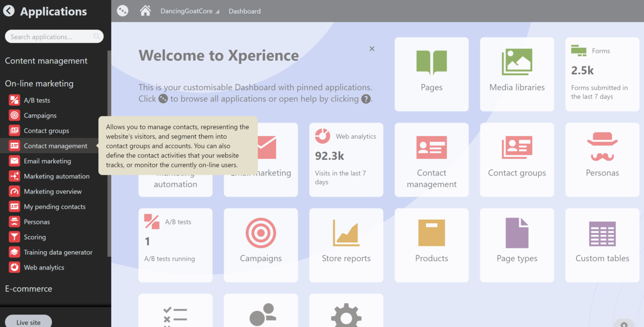Image resolution: width=644 pixels, height=327 pixels.
Task: Open the checklist icon tile at bottom
Action: (x=175, y=310)
